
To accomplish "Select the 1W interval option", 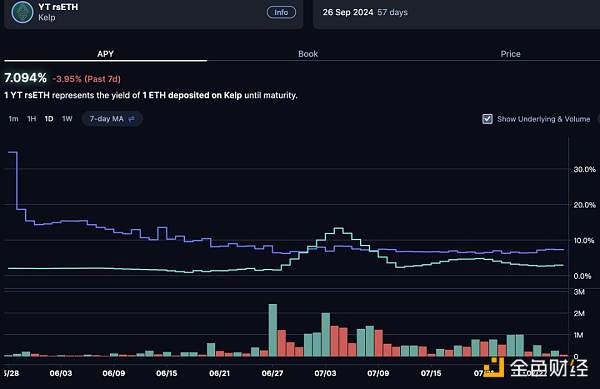I will pyautogui.click(x=67, y=119).
